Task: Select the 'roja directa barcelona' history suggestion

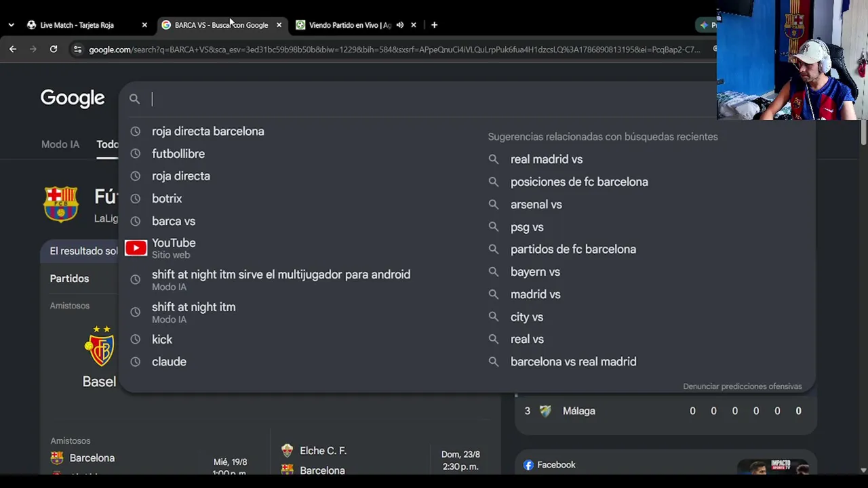Action: pyautogui.click(x=208, y=131)
